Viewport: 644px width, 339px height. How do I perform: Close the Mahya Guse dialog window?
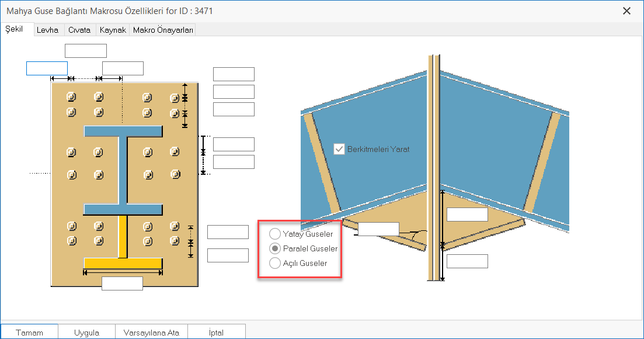[626, 11]
